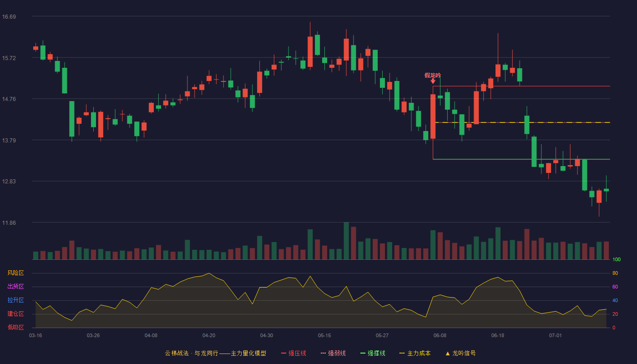The image size is (637, 364).
Task: Toggle the 主力成本 legend entry
Action: [415, 353]
